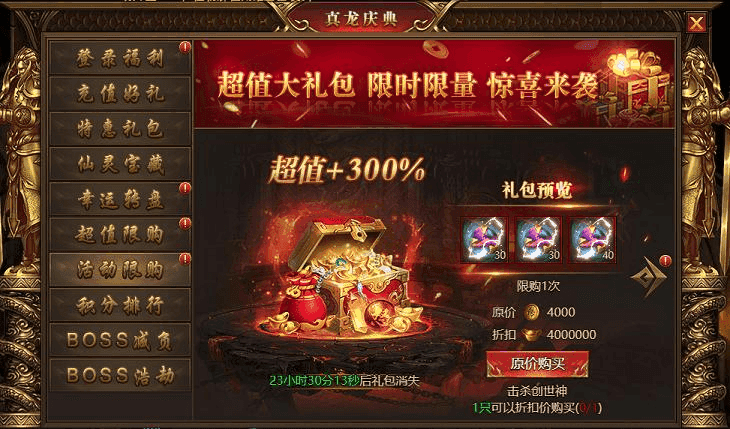
Task: Go to next gift with the arrow
Action: 648,278
